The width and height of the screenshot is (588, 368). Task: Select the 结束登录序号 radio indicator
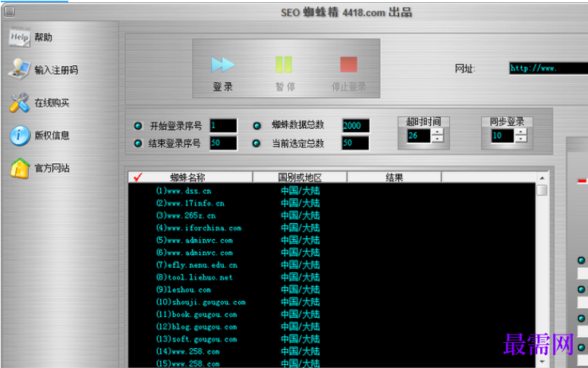point(138,143)
